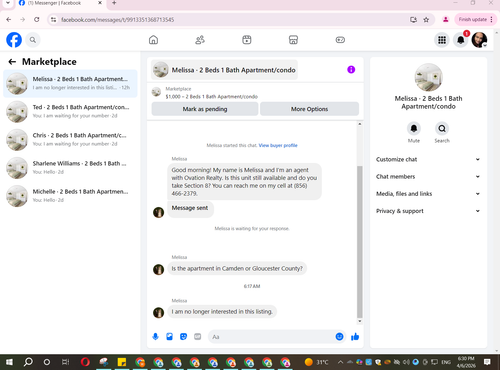The width and height of the screenshot is (500, 370).
Task: Bookmark this page with the star icon
Action: [426, 20]
